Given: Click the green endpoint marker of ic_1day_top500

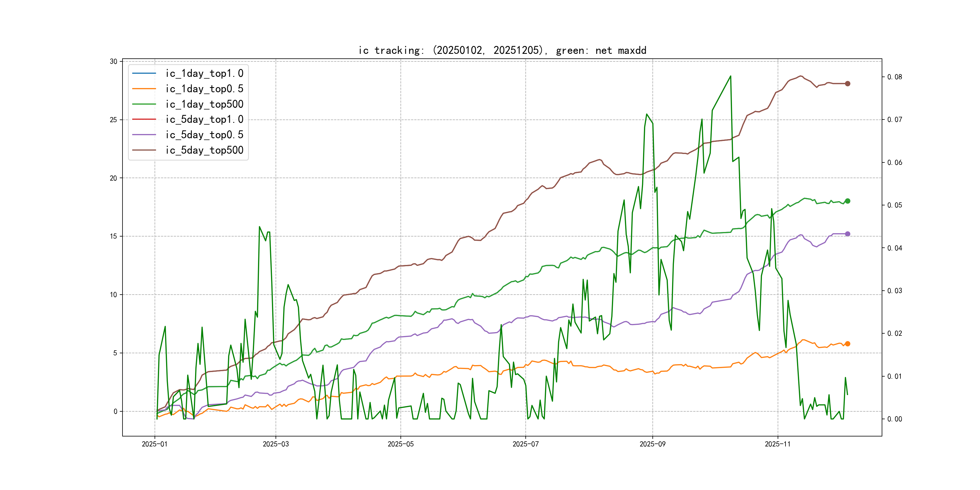Looking at the screenshot, I should coord(847,201).
